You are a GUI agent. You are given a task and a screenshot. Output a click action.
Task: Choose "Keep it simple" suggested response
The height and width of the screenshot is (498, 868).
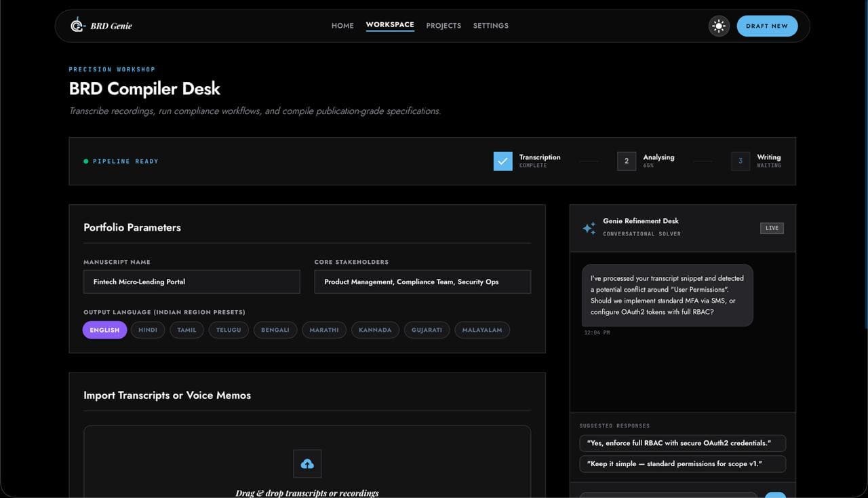(x=683, y=464)
